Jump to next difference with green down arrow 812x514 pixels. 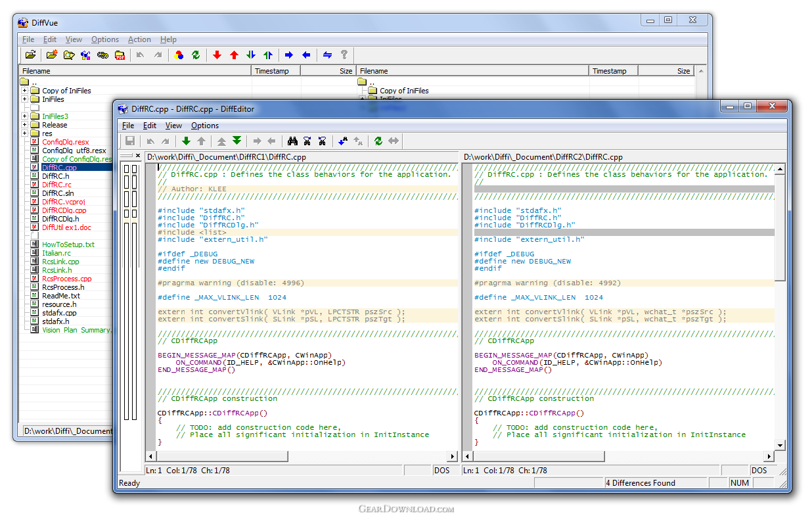pyautogui.click(x=186, y=141)
